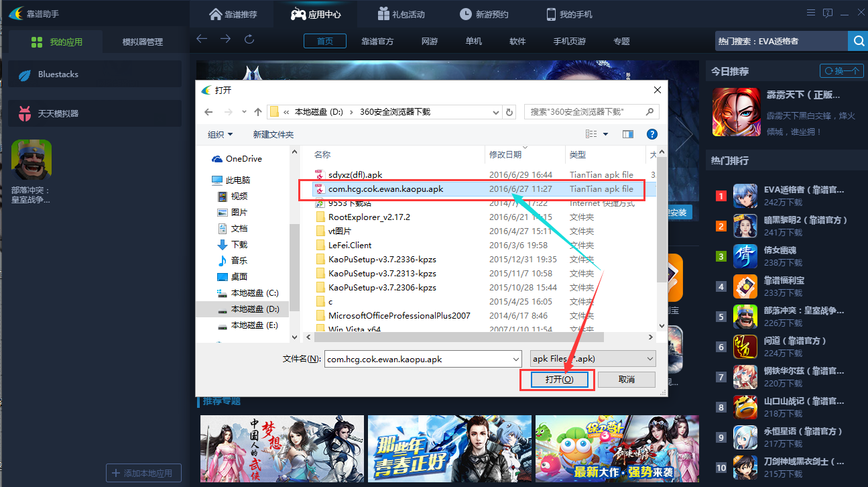This screenshot has width=868, height=487.
Task: Click the file list vertical scrollbar
Action: click(662, 221)
